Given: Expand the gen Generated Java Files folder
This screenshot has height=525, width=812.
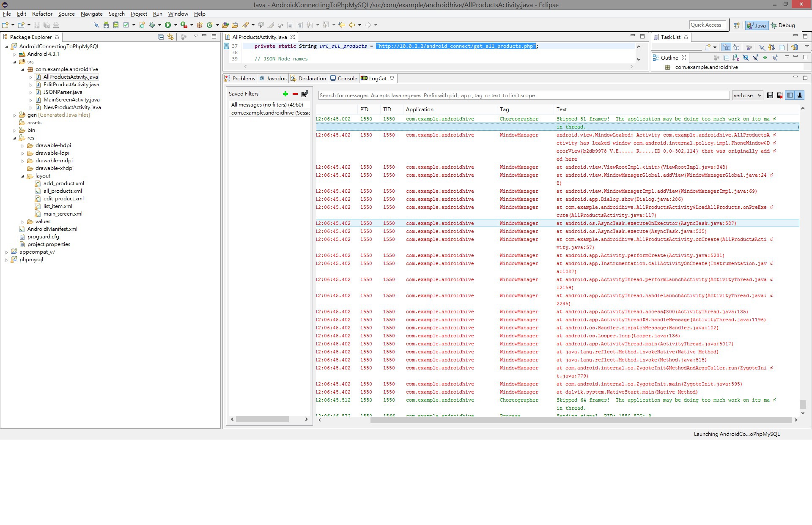Looking at the screenshot, I should pos(14,115).
